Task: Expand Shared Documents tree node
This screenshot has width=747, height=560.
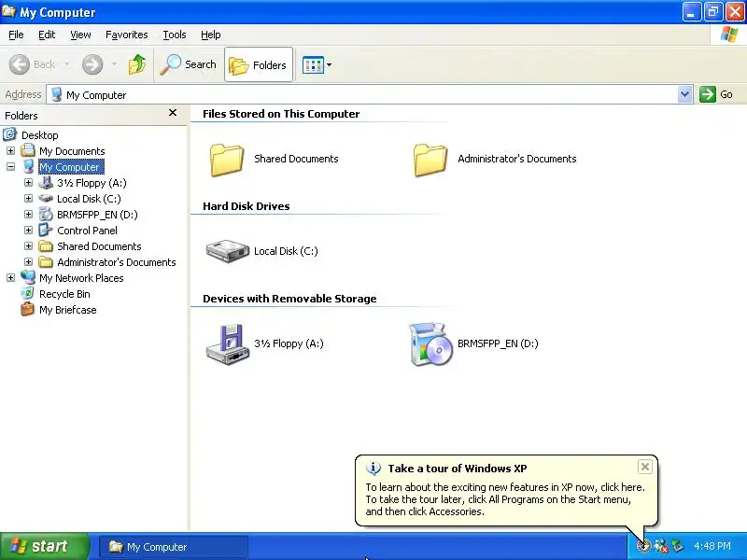Action: tap(28, 246)
